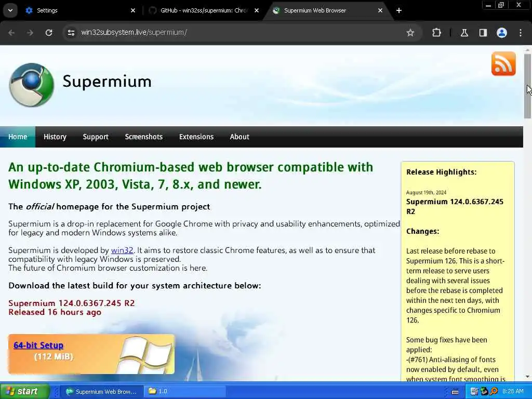Bookmark this page with the star
The image size is (532, 399).
coord(410,33)
